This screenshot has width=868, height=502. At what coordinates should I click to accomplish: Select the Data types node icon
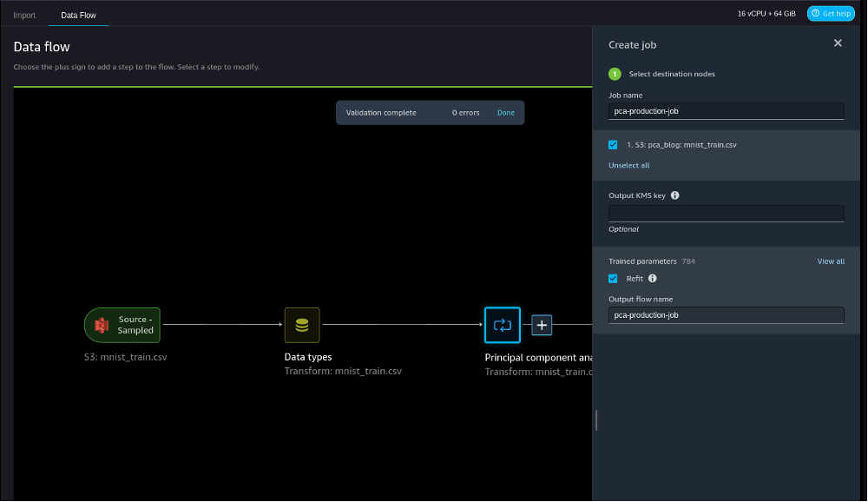302,325
